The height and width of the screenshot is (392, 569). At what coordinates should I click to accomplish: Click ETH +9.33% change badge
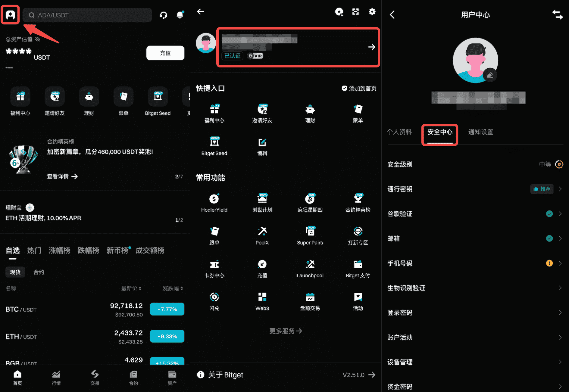coord(167,336)
